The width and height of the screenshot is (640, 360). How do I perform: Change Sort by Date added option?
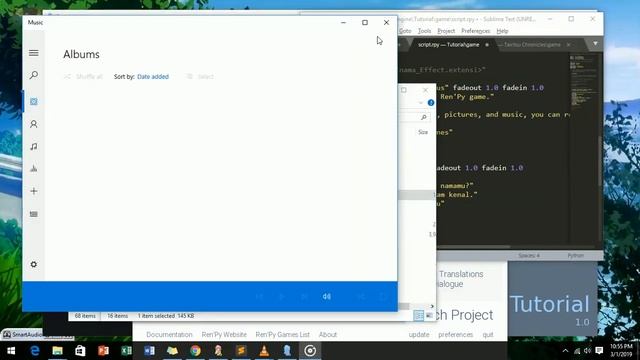pyautogui.click(x=153, y=77)
